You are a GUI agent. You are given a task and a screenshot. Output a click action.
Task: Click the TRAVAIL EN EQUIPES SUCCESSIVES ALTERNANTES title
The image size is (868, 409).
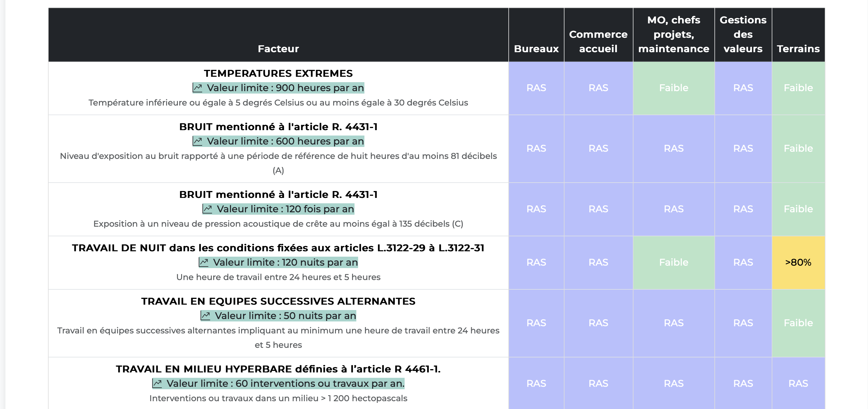point(278,301)
